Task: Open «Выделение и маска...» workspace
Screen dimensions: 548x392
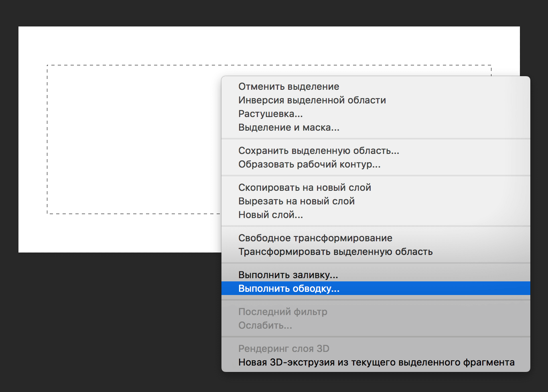Action: 289,127
